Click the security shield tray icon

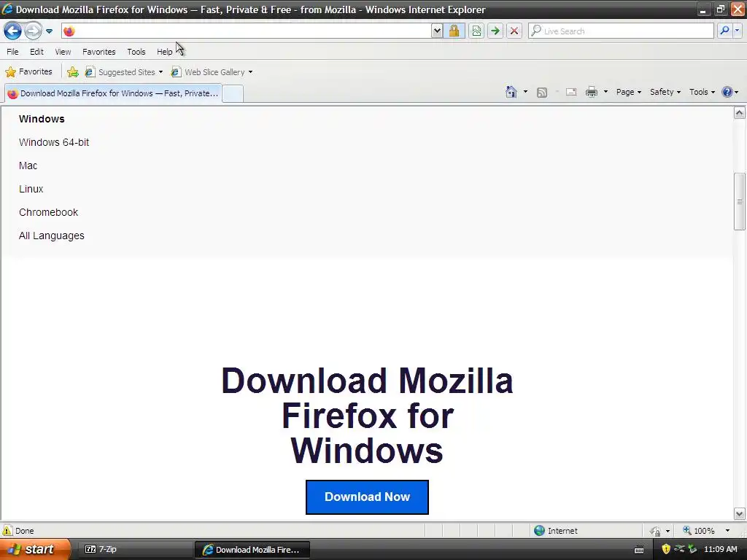(666, 550)
